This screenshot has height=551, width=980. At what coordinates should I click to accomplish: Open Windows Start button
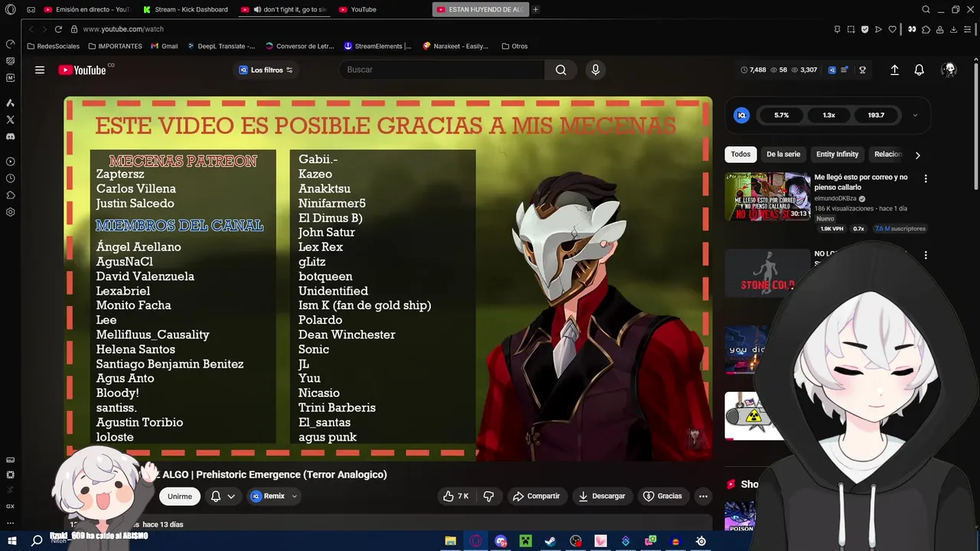pos(11,540)
